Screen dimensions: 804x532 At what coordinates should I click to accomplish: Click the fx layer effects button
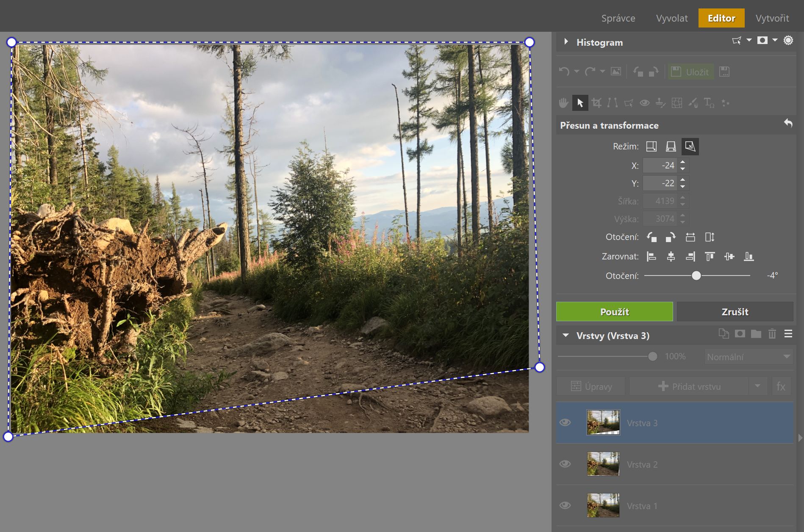(781, 386)
